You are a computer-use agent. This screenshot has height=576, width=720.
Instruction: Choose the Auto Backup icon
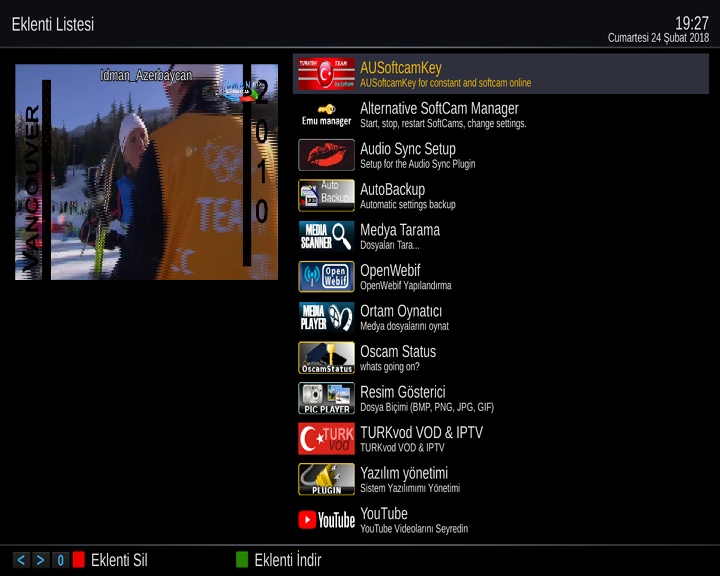(x=326, y=195)
